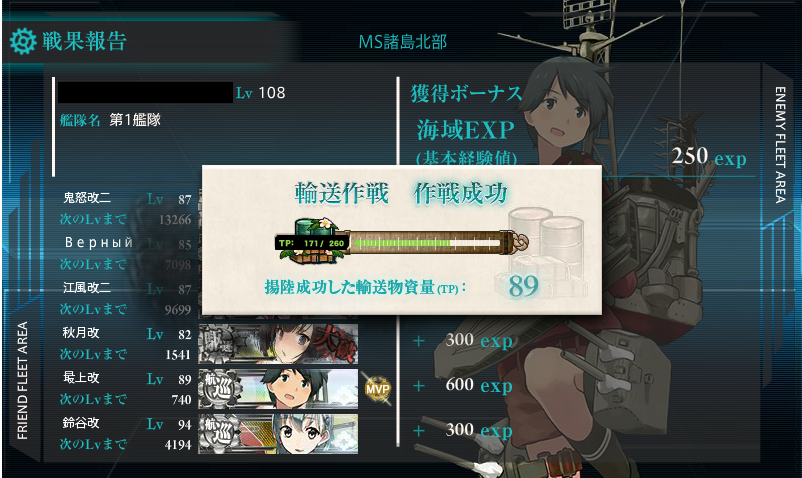Select the 最上改 ship banner portrait
802x478 pixels.
(x=278, y=390)
